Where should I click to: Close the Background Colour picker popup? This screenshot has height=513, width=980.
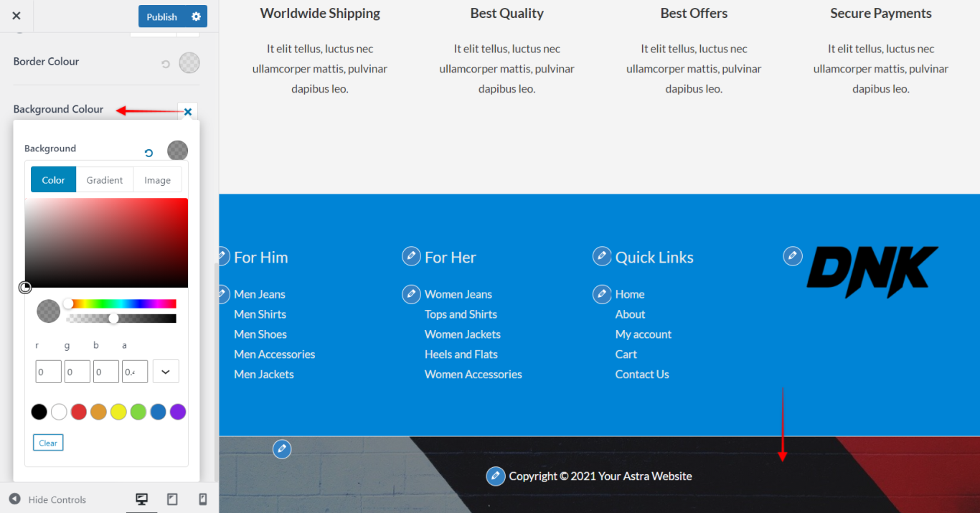pyautogui.click(x=187, y=111)
